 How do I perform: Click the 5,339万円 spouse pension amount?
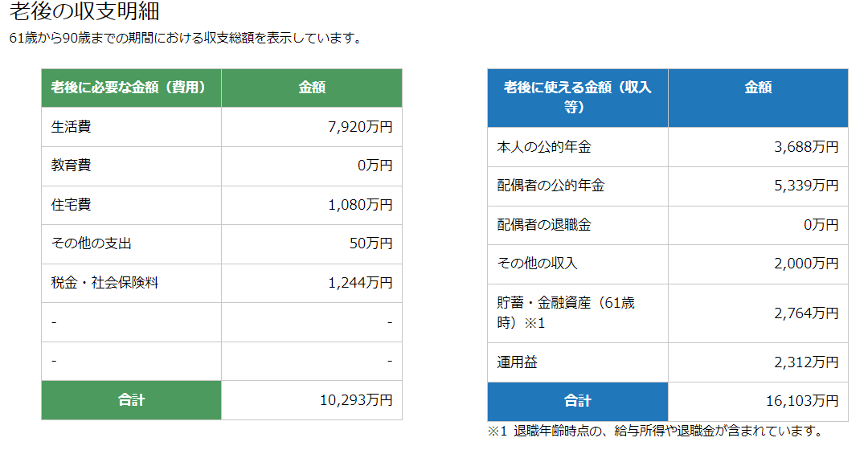806,186
